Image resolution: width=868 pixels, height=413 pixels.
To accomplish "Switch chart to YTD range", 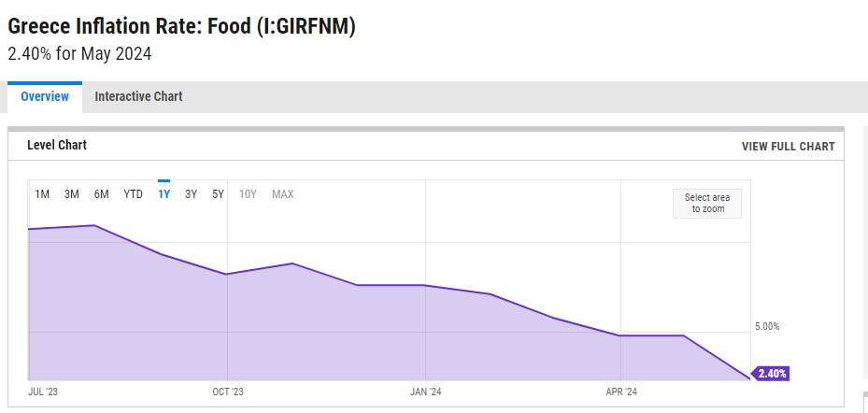I will (133, 194).
